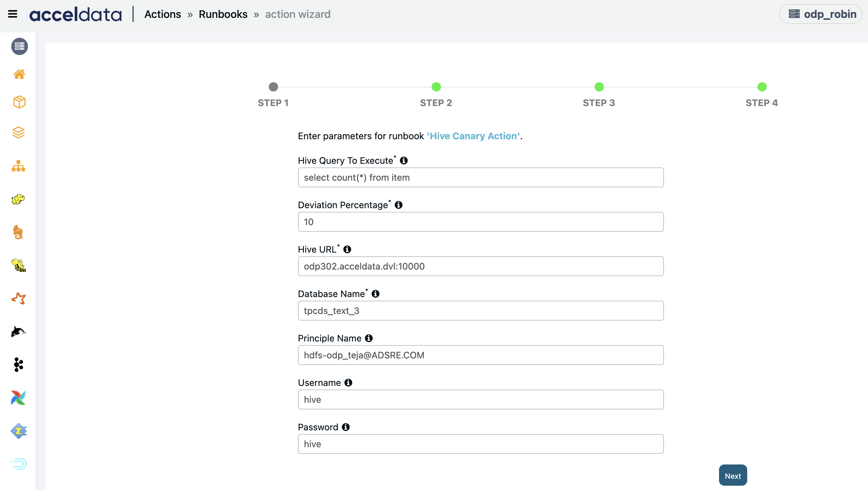Go to the Home dashboard icon
Image resolution: width=868 pixels, height=490 pixels.
click(x=19, y=74)
